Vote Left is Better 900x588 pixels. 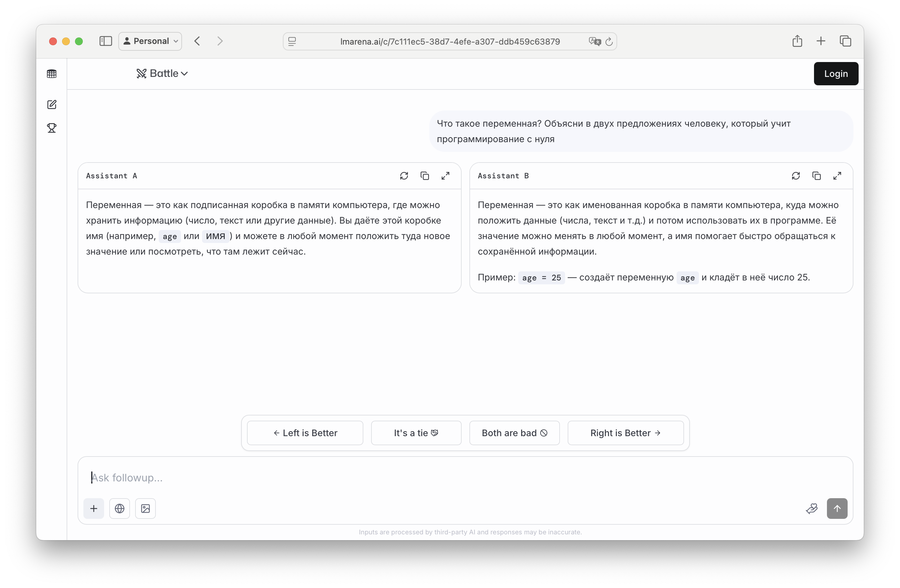pyautogui.click(x=305, y=433)
